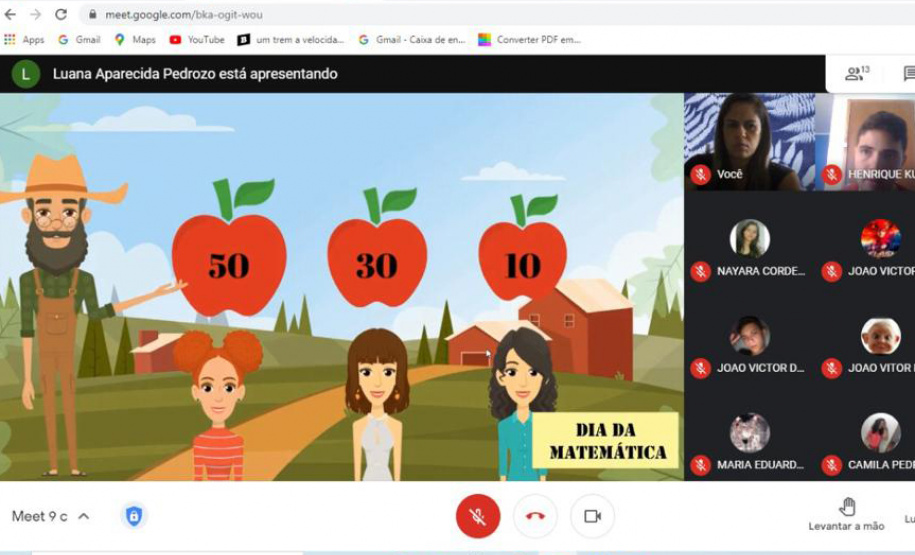
Task: Open the 'Converter PDF em...' bookmark
Action: [529, 40]
